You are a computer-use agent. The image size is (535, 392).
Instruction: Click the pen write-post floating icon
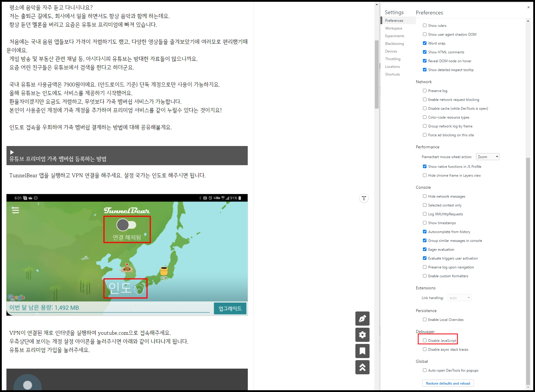pos(362,319)
